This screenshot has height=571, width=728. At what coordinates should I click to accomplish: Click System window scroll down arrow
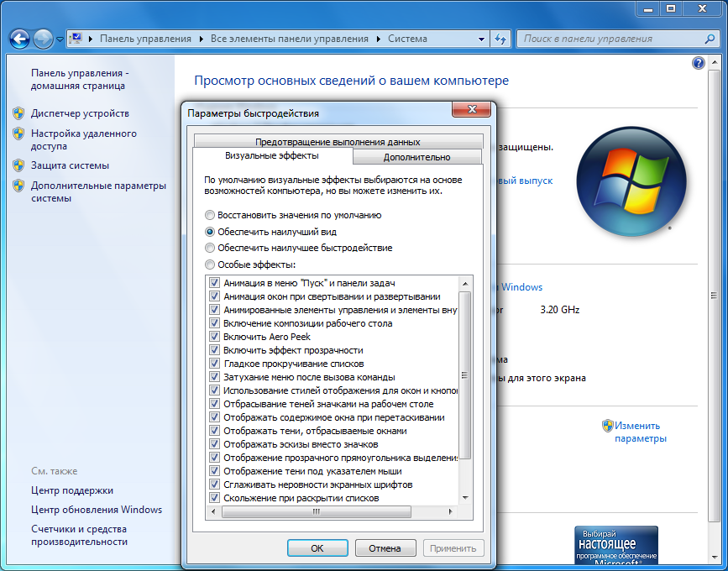click(x=714, y=557)
